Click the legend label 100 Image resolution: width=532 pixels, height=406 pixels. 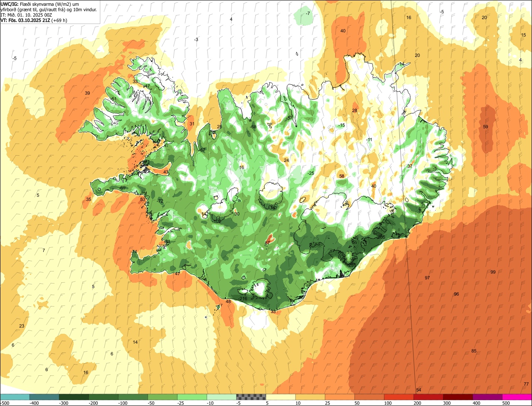tap(387, 403)
